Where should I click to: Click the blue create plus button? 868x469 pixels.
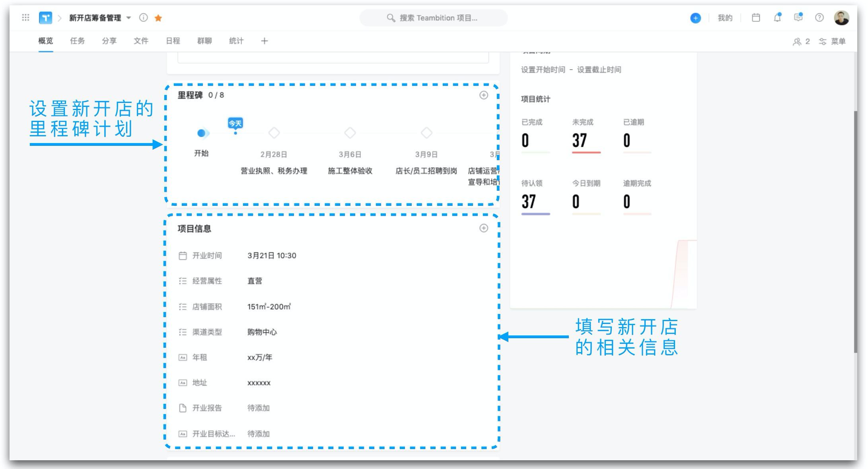pyautogui.click(x=695, y=18)
